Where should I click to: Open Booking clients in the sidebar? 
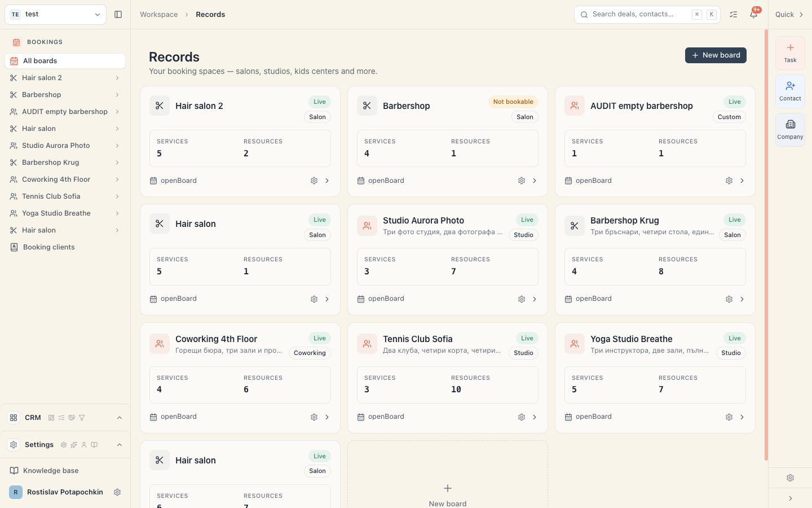click(x=65, y=247)
